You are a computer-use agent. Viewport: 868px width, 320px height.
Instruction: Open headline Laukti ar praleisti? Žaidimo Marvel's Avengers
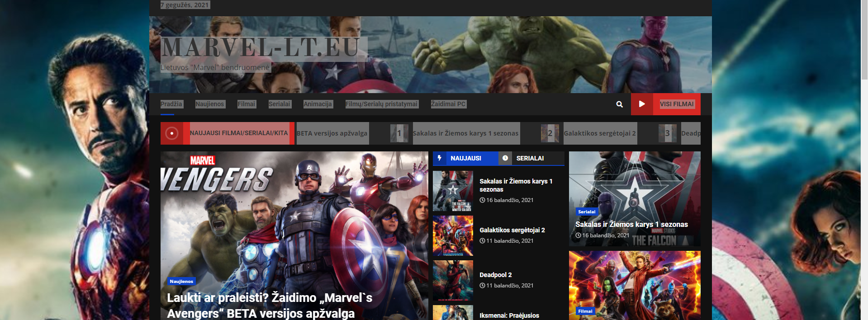coord(270,306)
